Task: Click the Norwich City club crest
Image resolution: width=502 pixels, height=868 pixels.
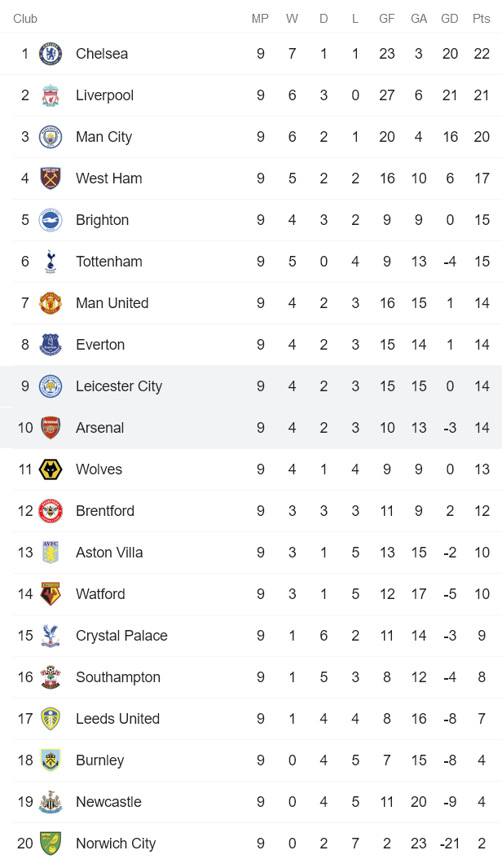Action: coord(51,844)
